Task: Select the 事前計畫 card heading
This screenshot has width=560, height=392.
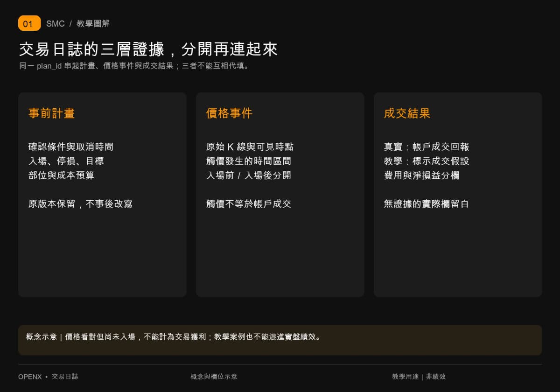Action: 51,113
